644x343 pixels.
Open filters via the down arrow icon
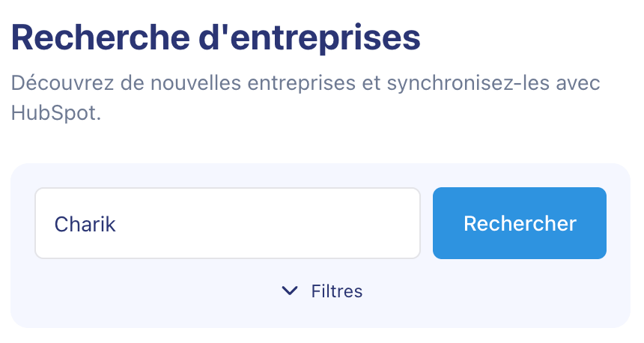pyautogui.click(x=290, y=291)
